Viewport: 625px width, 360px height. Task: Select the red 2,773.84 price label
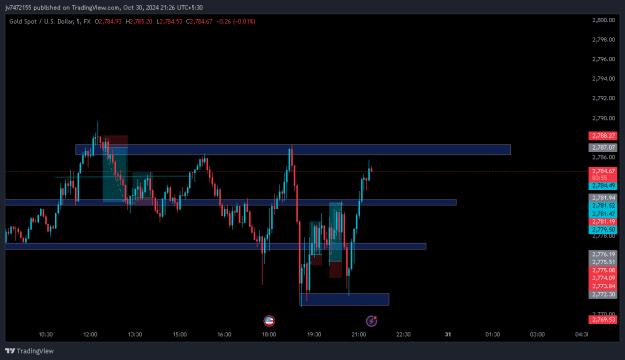[603, 286]
